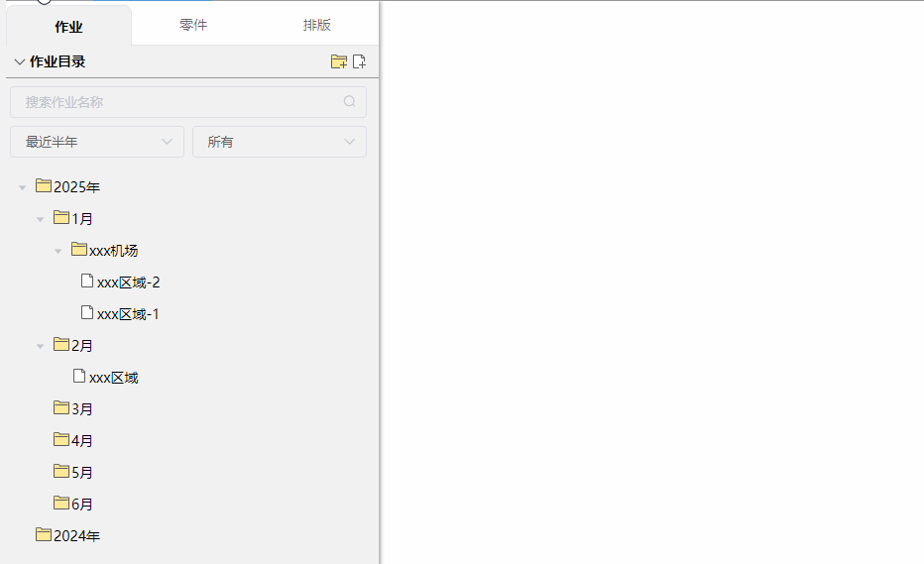
Task: Click the search magnifier icon
Action: point(349,101)
